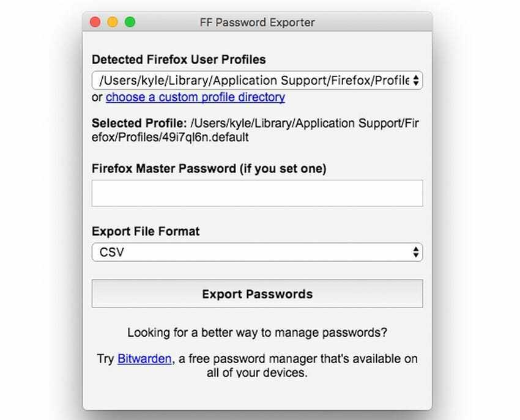Focus the Firefox Master Password field
This screenshot has width=520, height=420.
pos(257,193)
